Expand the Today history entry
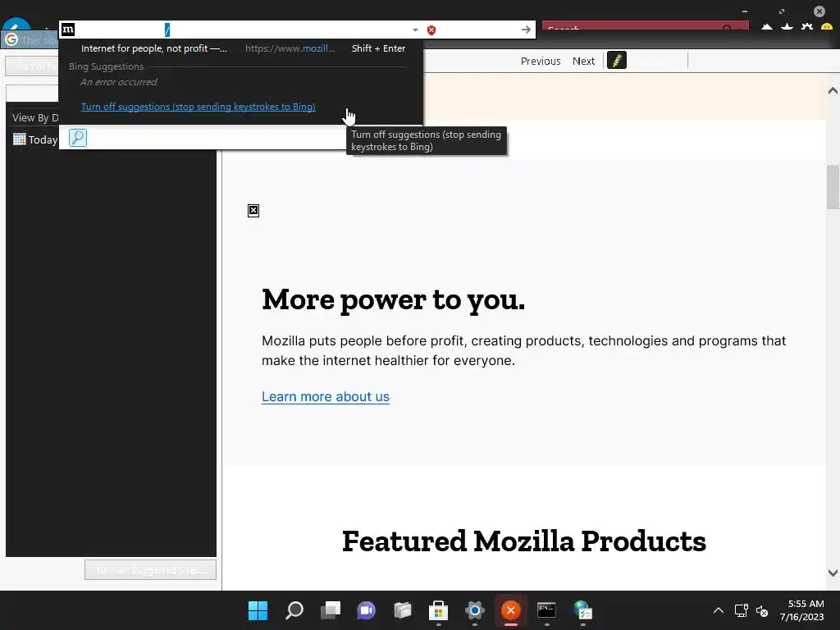The image size is (840, 630). [x=35, y=139]
